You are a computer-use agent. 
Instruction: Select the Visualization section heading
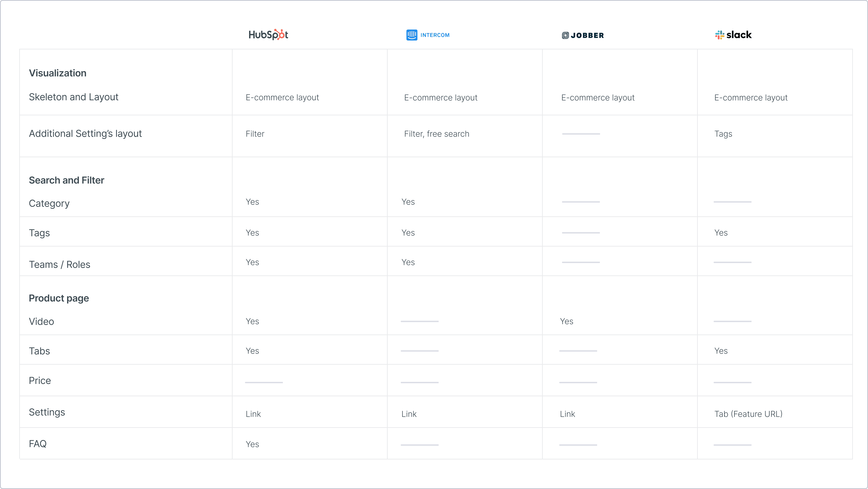pyautogui.click(x=58, y=73)
